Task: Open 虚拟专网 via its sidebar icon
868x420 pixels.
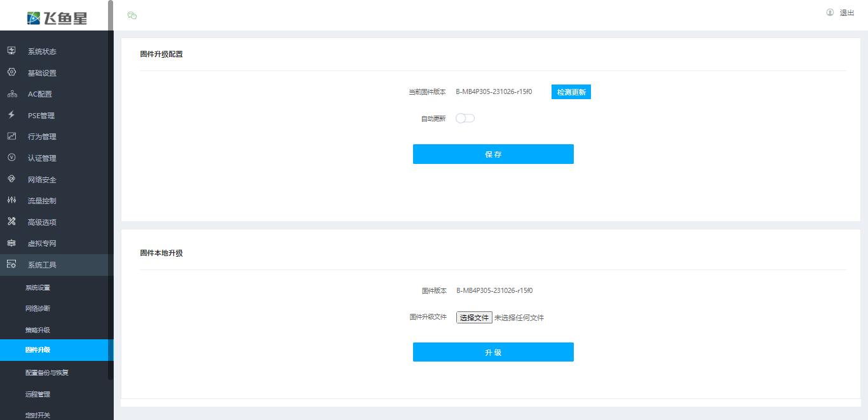Action: (11, 243)
